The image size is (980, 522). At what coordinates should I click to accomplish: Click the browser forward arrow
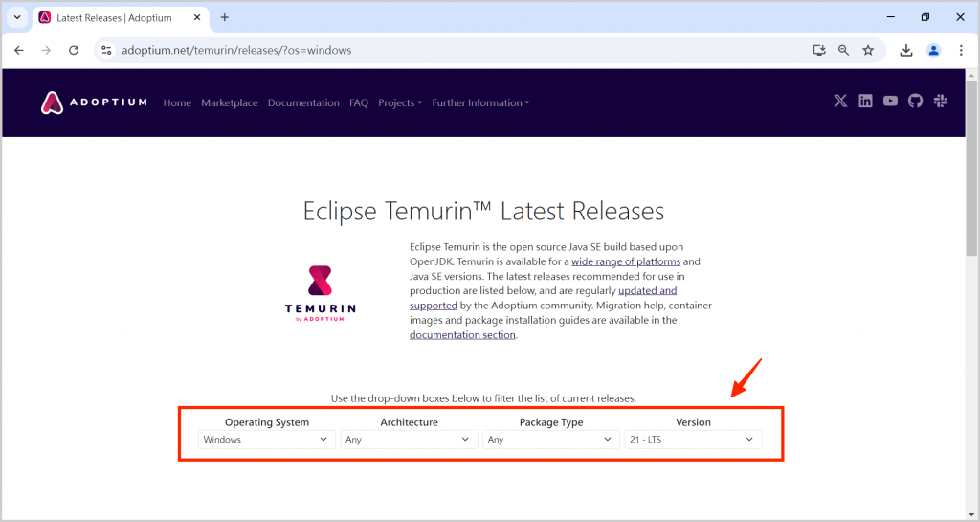point(46,50)
